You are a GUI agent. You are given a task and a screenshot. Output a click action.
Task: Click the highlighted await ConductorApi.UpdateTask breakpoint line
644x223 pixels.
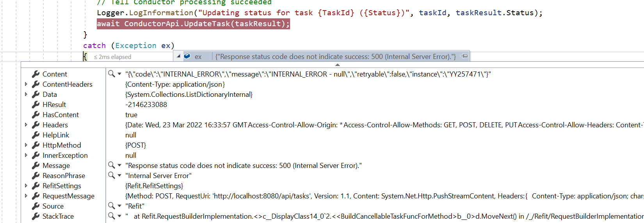(193, 24)
